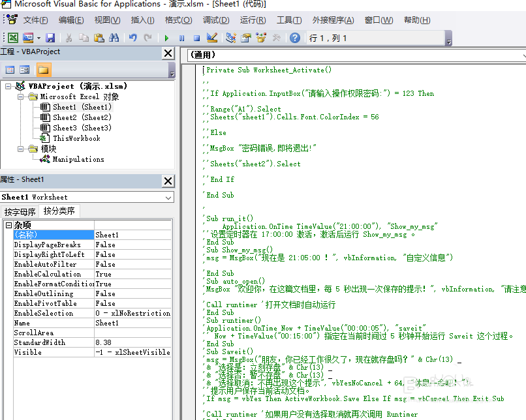Click the standard toolbar options arrow
526x420 pixels.
[448, 38]
